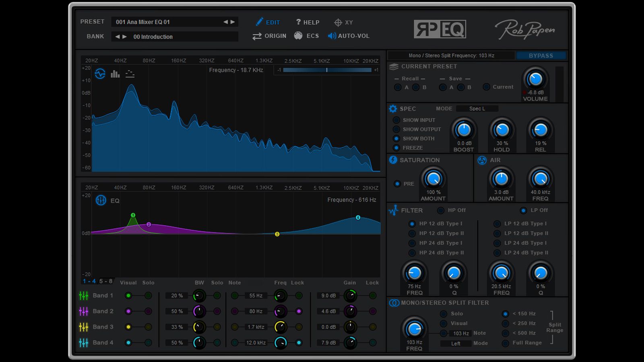
Task: Open the Left mode selector in split filter
Action: pyautogui.click(x=456, y=343)
